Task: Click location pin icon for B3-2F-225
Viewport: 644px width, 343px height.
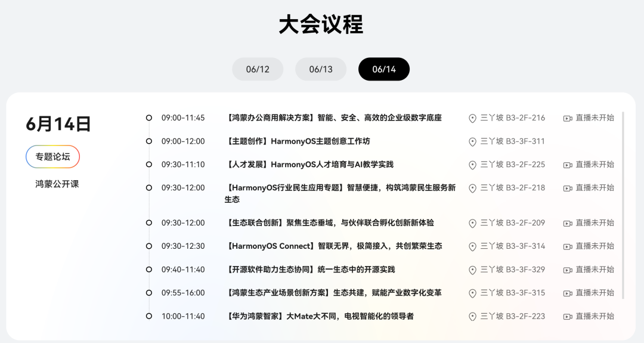Action: [472, 165]
